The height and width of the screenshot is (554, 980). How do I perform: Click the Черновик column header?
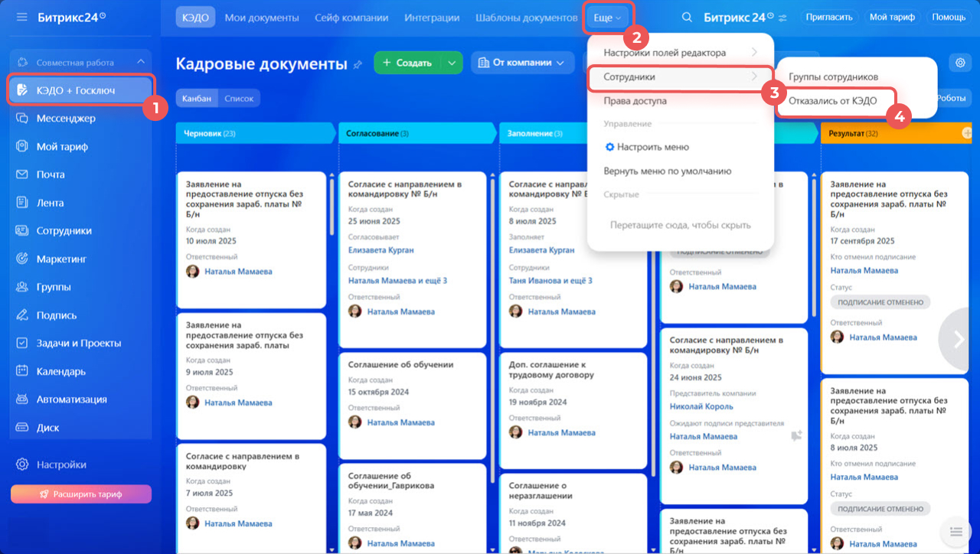click(x=256, y=133)
